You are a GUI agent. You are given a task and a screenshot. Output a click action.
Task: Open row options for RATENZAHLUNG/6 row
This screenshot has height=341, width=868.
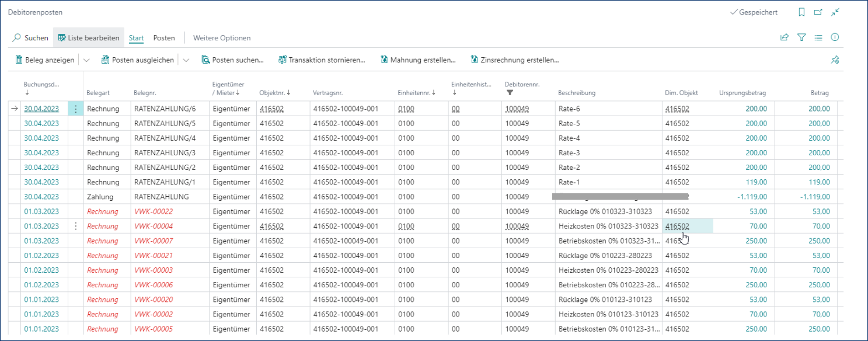pyautogui.click(x=75, y=109)
